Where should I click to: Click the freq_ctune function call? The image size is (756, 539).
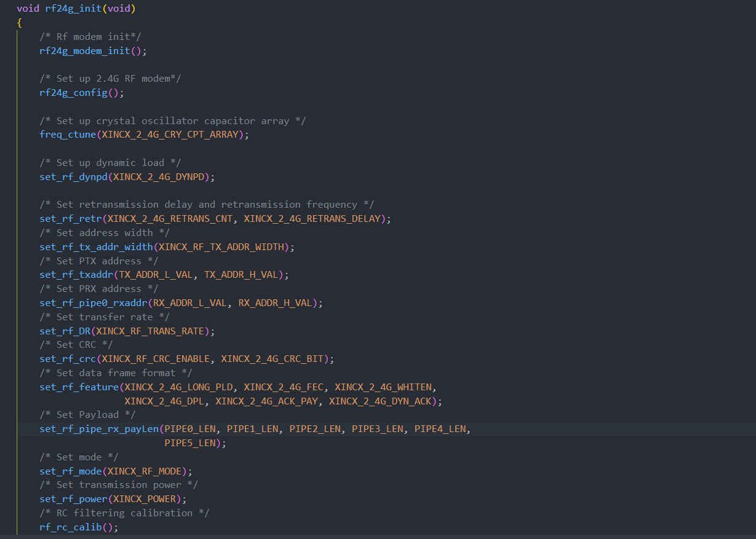coord(68,135)
